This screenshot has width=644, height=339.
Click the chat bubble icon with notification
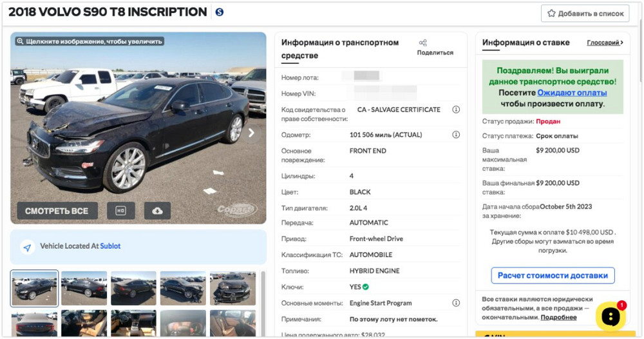611,316
